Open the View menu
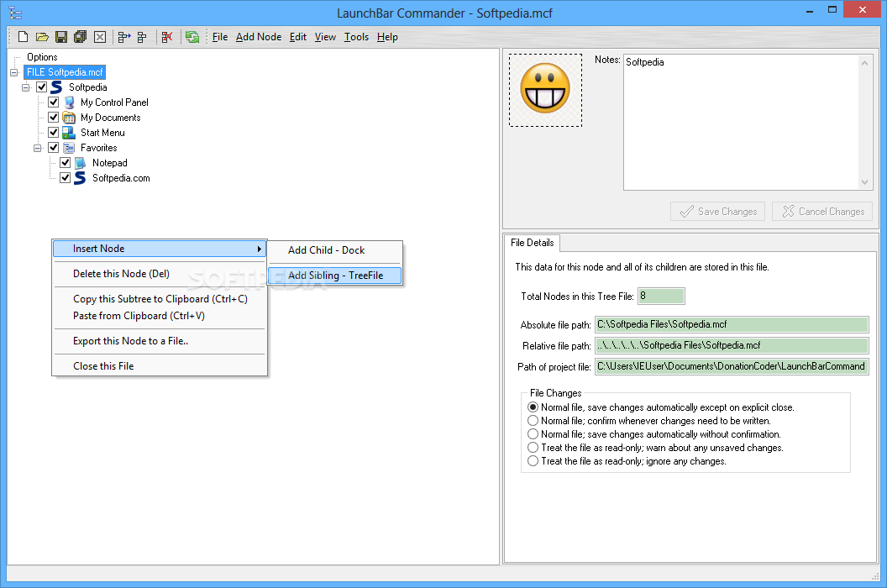The image size is (887, 588). (x=325, y=37)
